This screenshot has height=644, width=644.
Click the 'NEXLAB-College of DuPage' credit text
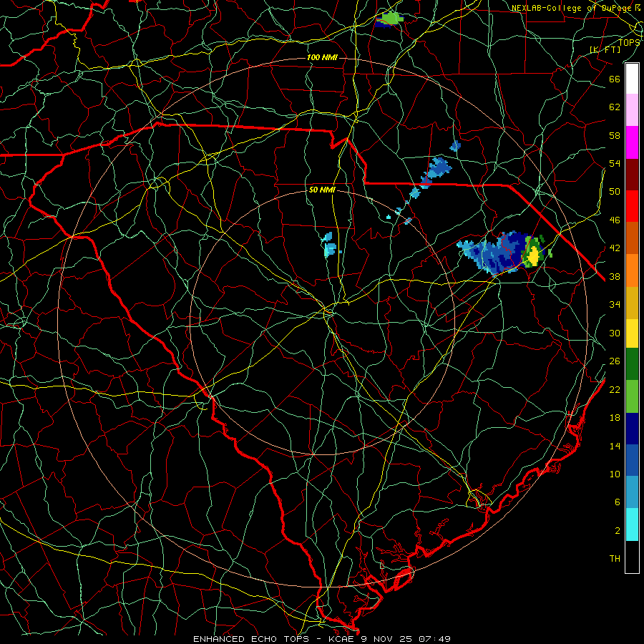[x=573, y=8]
